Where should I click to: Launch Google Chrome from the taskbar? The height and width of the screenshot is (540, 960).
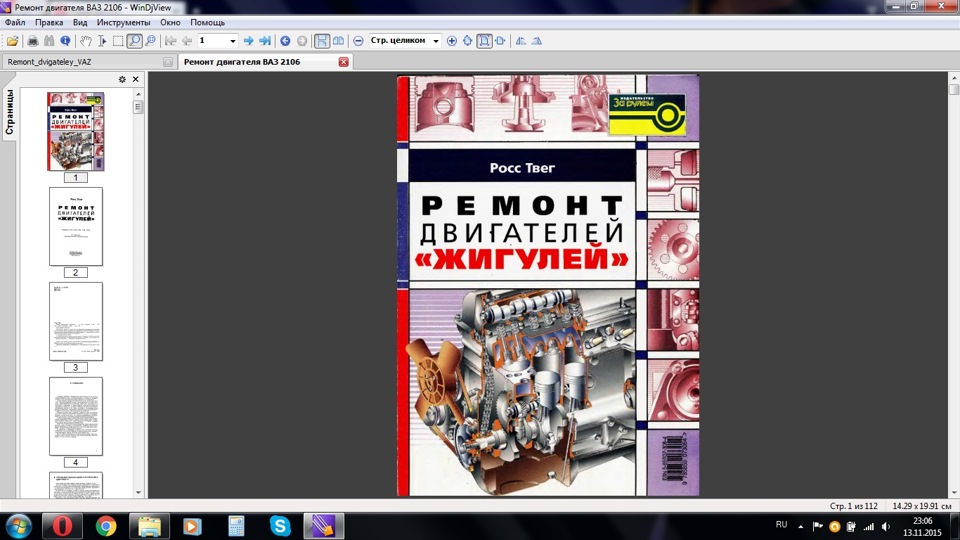(x=106, y=526)
